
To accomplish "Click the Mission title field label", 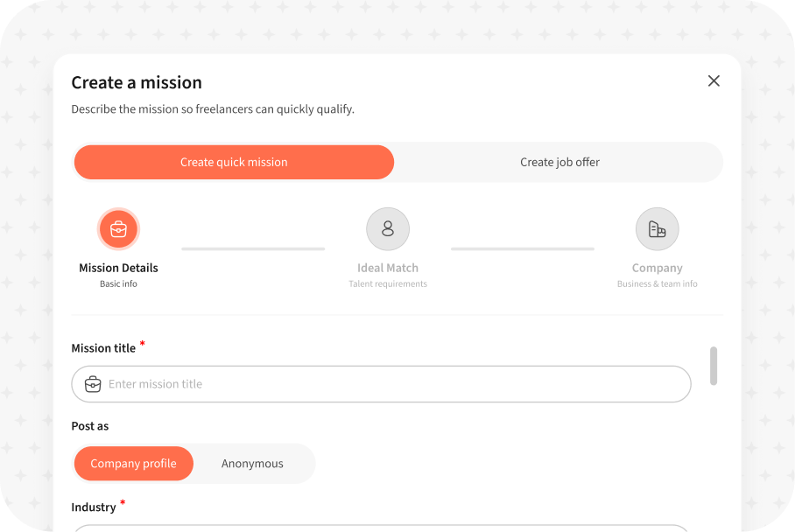I will coord(103,348).
